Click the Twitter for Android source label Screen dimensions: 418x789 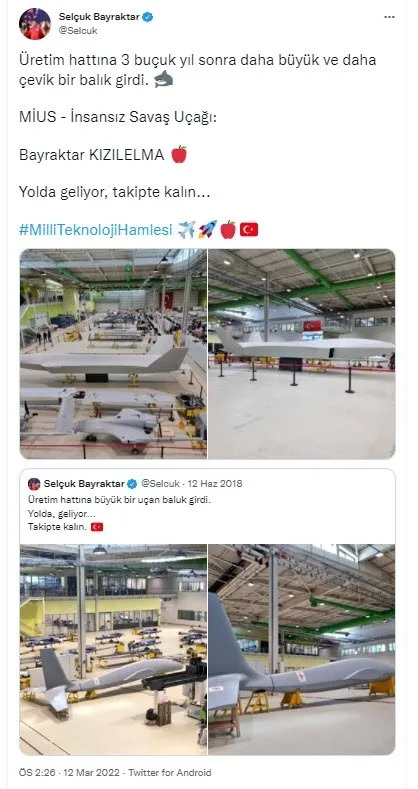[170, 772]
